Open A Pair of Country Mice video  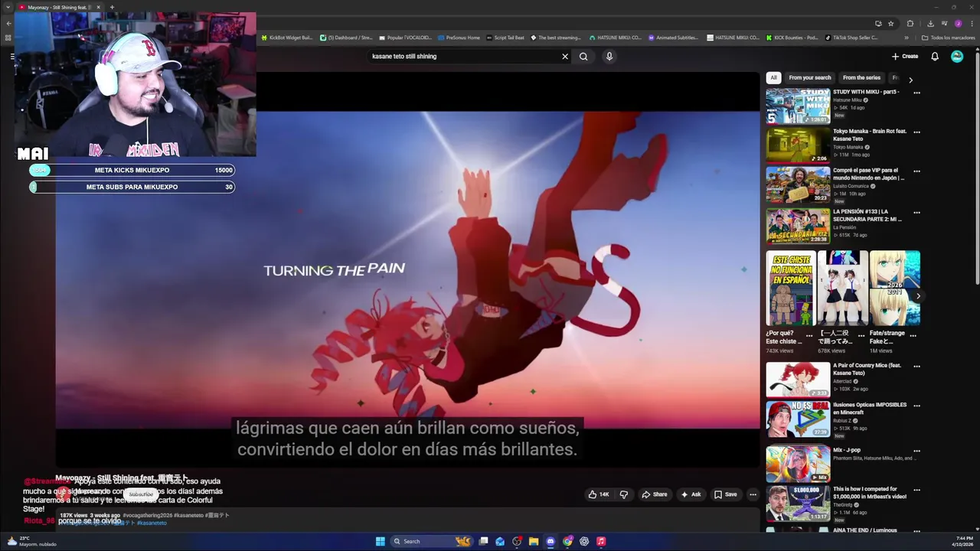coord(798,380)
